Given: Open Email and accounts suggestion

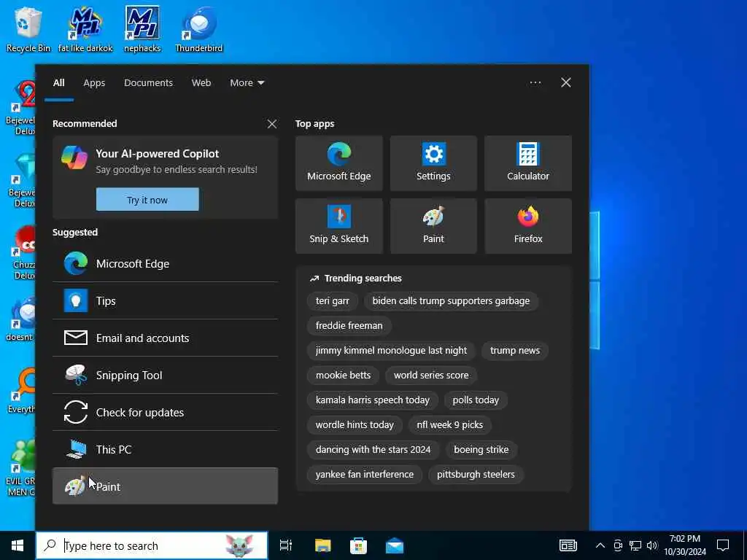Looking at the screenshot, I should pyautogui.click(x=165, y=338).
